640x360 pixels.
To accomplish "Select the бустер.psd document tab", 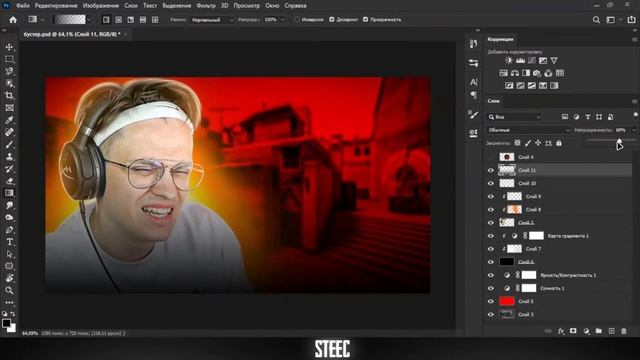I will point(72,34).
